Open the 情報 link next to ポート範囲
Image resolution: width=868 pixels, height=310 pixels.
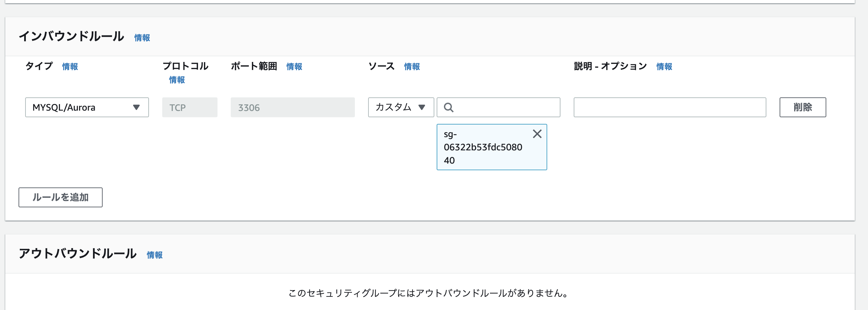click(x=294, y=66)
